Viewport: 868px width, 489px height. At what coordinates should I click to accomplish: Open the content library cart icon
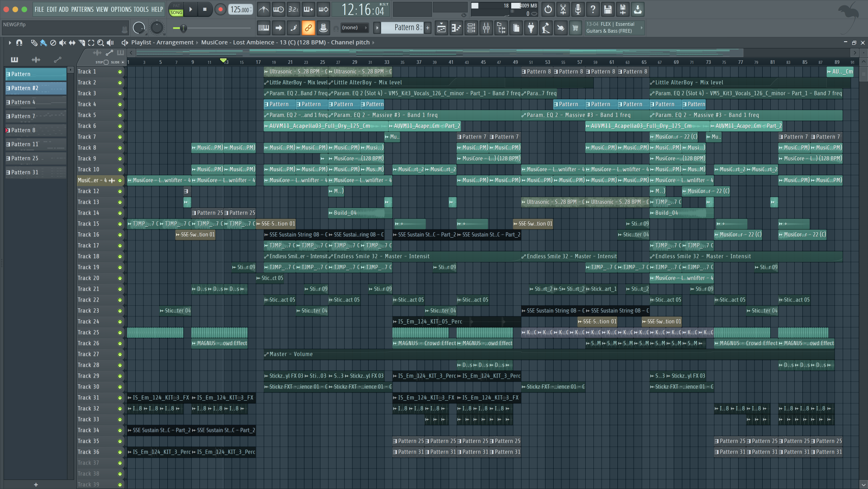575,28
